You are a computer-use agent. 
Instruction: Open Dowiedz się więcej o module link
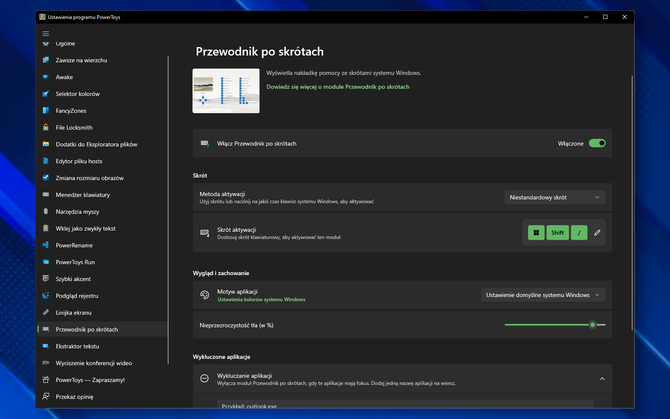click(x=338, y=87)
